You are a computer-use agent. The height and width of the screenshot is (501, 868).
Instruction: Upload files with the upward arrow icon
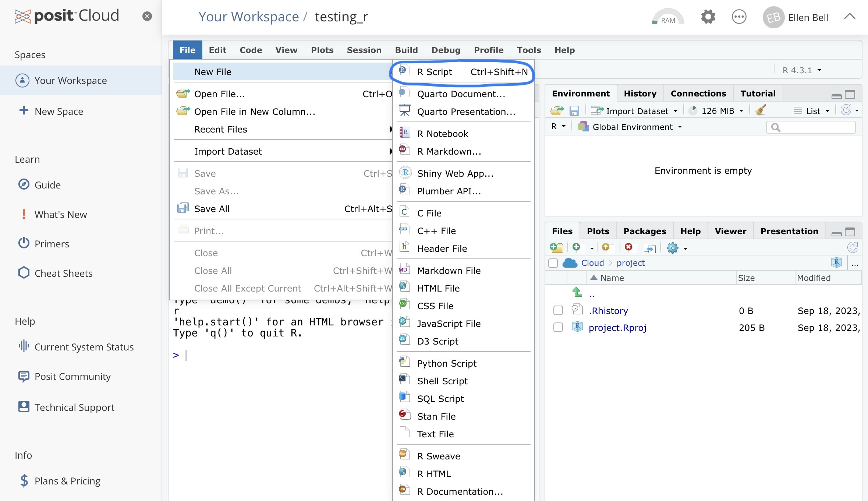pyautogui.click(x=607, y=247)
